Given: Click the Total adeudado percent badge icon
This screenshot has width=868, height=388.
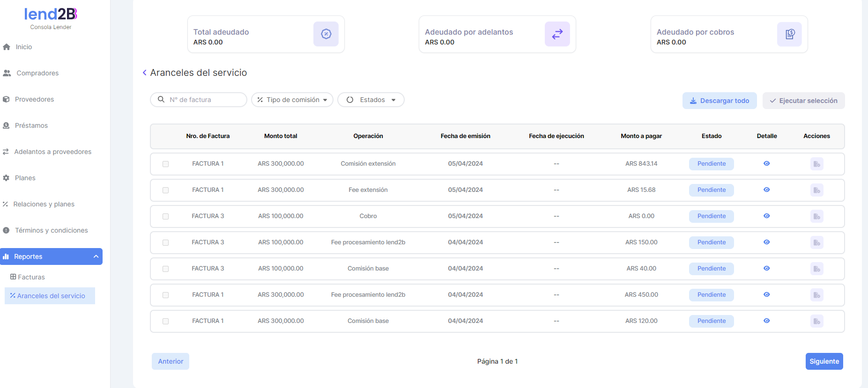Looking at the screenshot, I should coord(326,34).
